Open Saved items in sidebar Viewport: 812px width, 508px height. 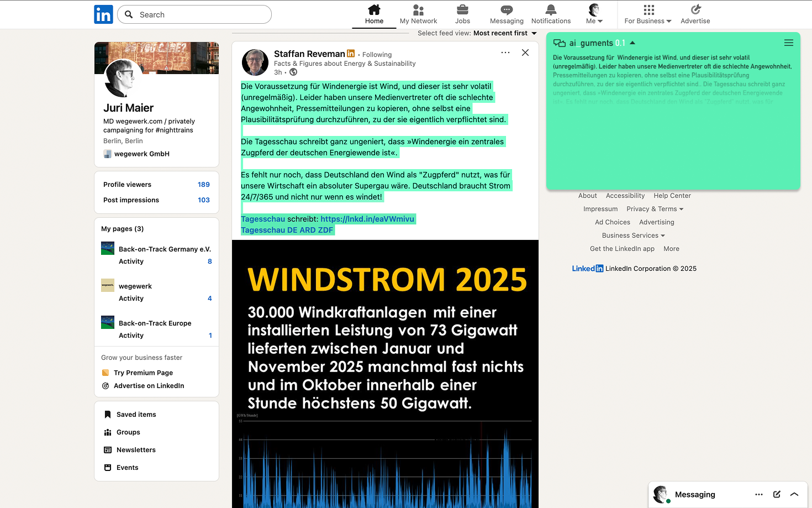coord(136,415)
